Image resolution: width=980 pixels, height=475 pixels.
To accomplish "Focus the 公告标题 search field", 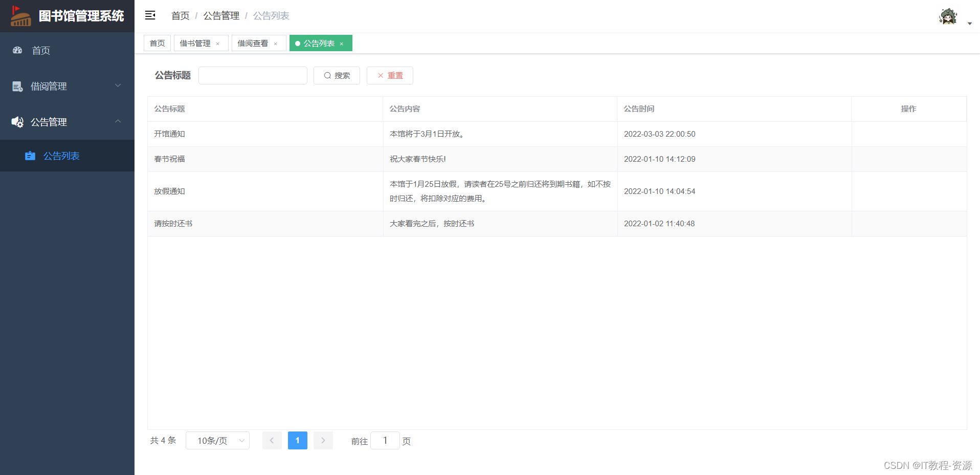I will (x=253, y=75).
